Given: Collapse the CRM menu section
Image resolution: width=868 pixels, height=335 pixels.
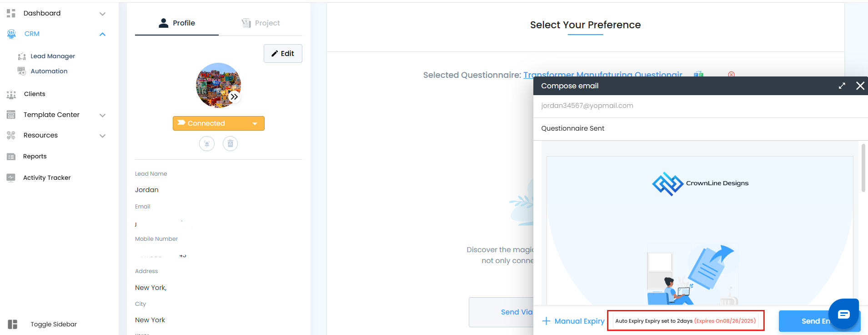Looking at the screenshot, I should pos(102,34).
